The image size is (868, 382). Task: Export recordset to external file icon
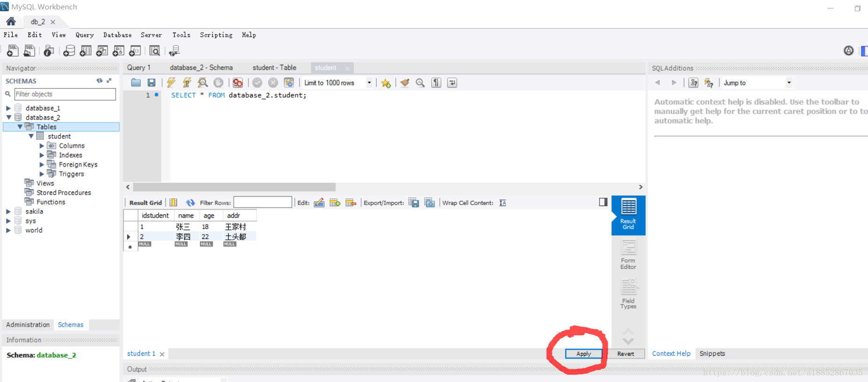(414, 203)
